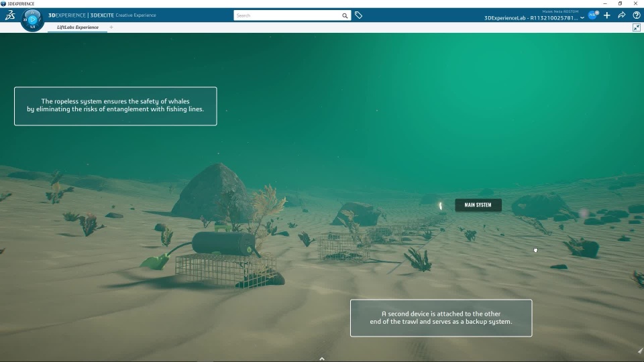The width and height of the screenshot is (644, 362).
Task: Restore down the 3DEXPERIENCE window
Action: [x=620, y=3]
